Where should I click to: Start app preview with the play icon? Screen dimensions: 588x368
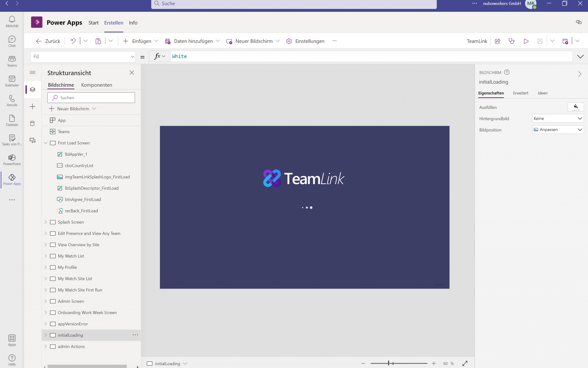pyautogui.click(x=526, y=41)
